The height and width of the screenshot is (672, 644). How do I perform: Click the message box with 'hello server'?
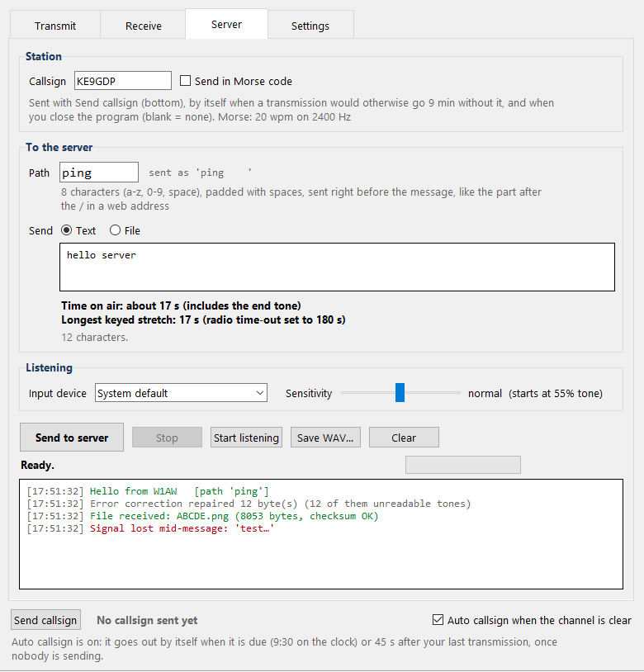pos(337,267)
